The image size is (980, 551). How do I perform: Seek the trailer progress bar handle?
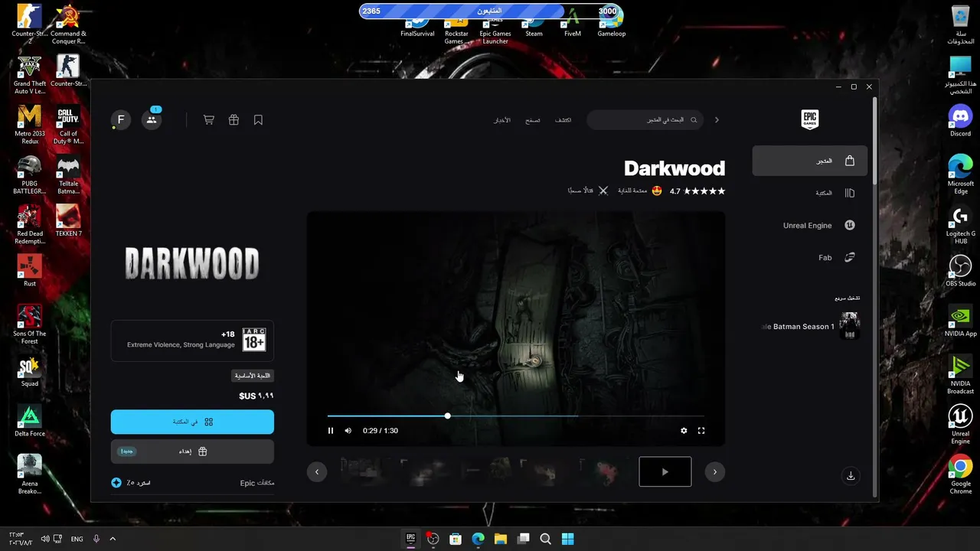pyautogui.click(x=447, y=416)
